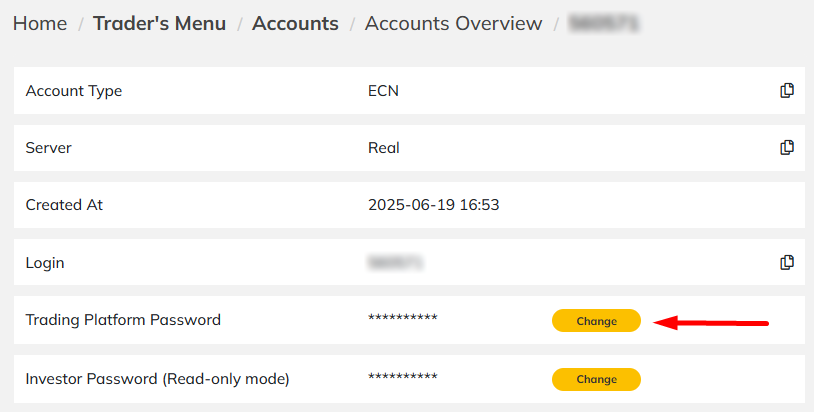This screenshot has height=412, width=814.
Task: Click the masked Trading Platform Password field
Action: coord(403,318)
